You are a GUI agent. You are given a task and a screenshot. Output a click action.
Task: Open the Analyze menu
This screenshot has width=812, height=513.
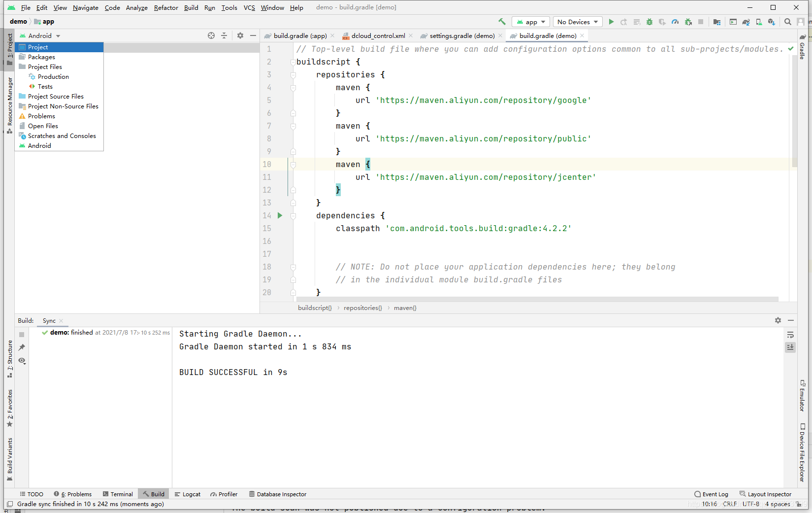pyautogui.click(x=136, y=7)
